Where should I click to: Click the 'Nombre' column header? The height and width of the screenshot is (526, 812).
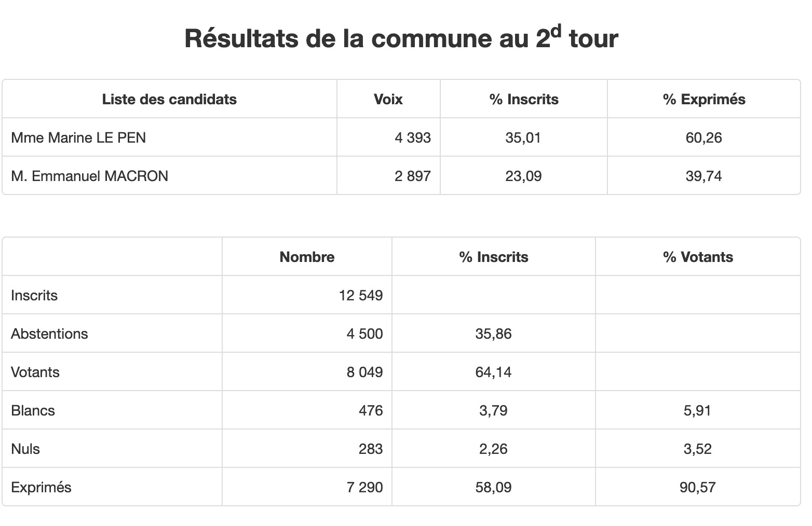pyautogui.click(x=307, y=257)
